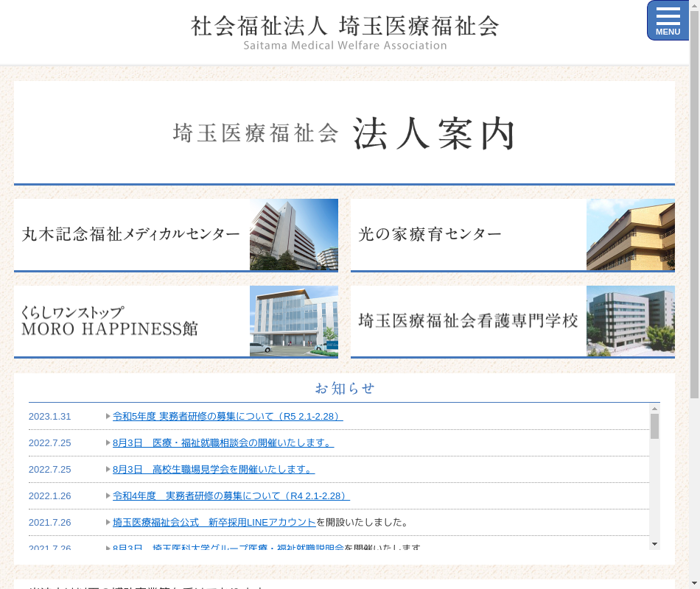Image resolution: width=700 pixels, height=589 pixels.
Task: Open 令和4年度 実務者研修の募集について link
Action: [x=231, y=495]
